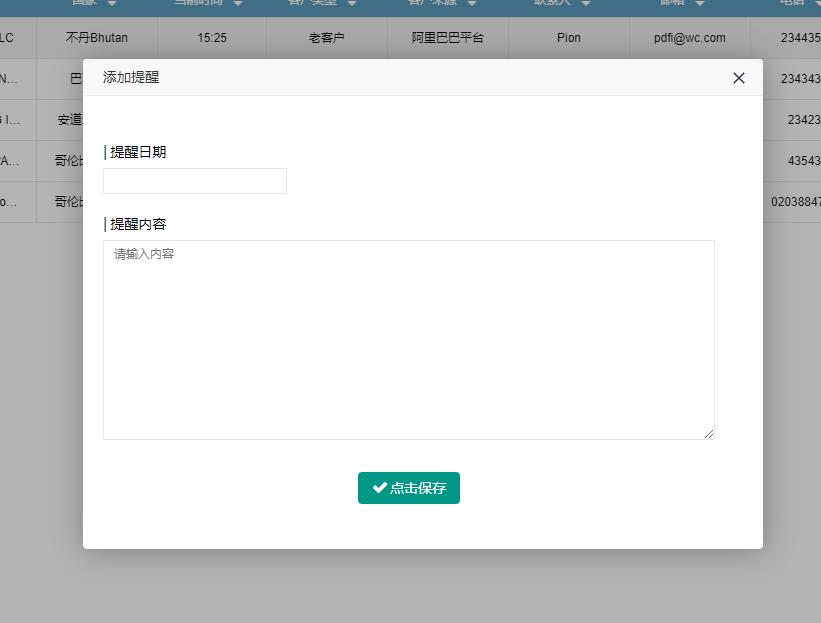Click the checkmark icon on the save button
This screenshot has height=623, width=821.
(x=378, y=488)
